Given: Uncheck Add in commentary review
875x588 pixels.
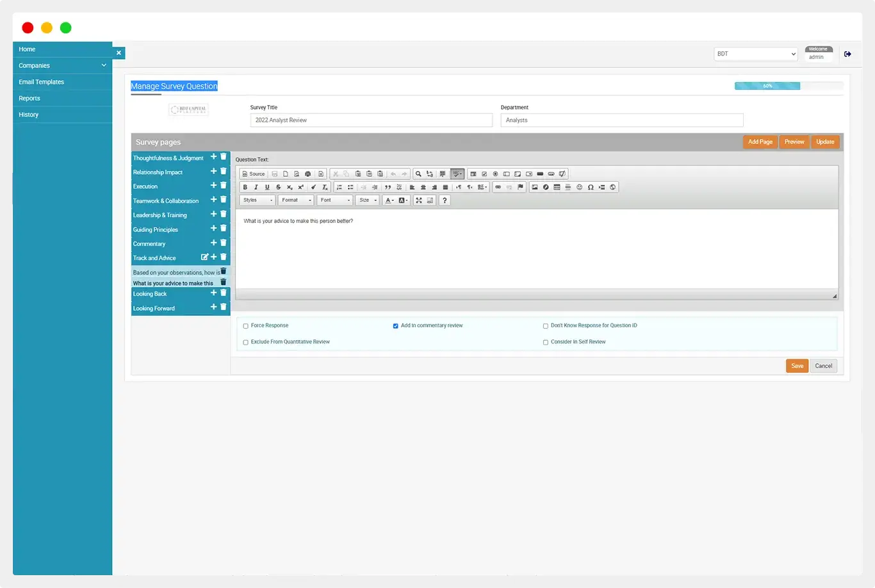Looking at the screenshot, I should tap(396, 325).
